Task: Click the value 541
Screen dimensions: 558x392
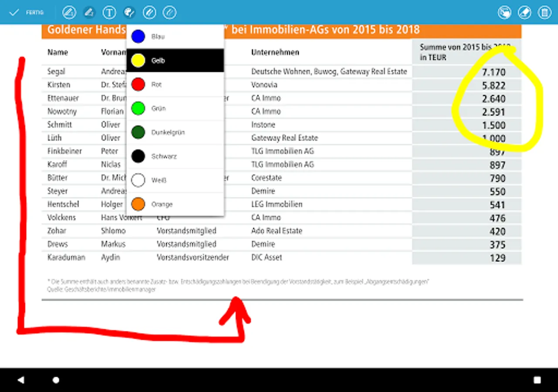Action: [x=497, y=205]
